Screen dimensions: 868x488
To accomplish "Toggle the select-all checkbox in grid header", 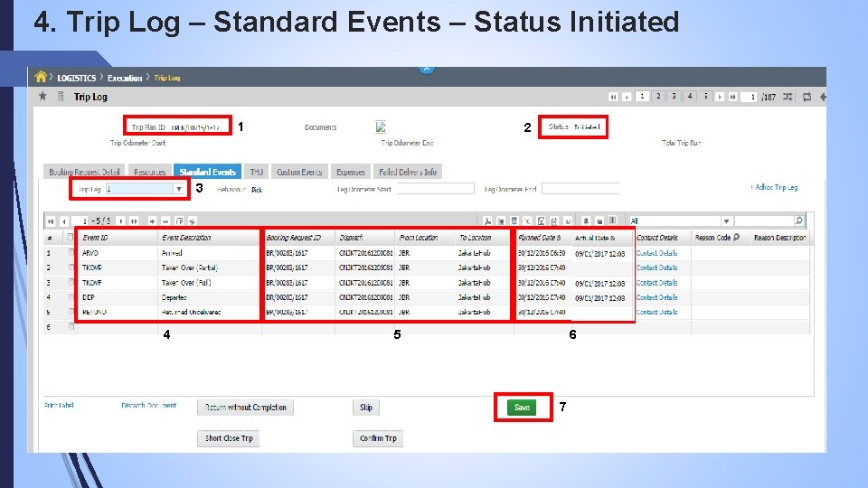I will coord(71,238).
